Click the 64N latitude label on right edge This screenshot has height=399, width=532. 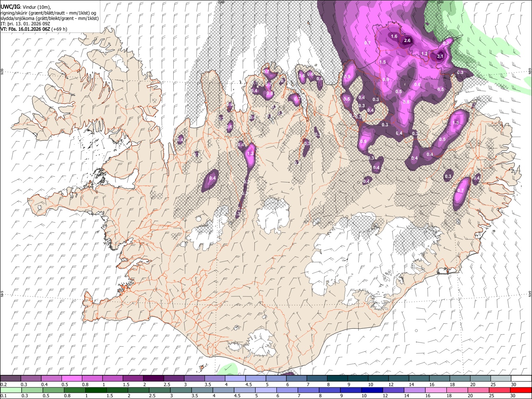pyautogui.click(x=530, y=293)
